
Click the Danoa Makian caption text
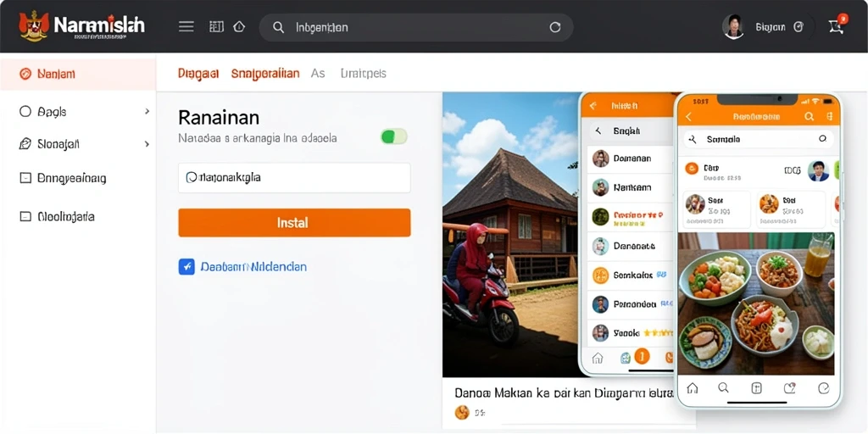click(x=564, y=393)
